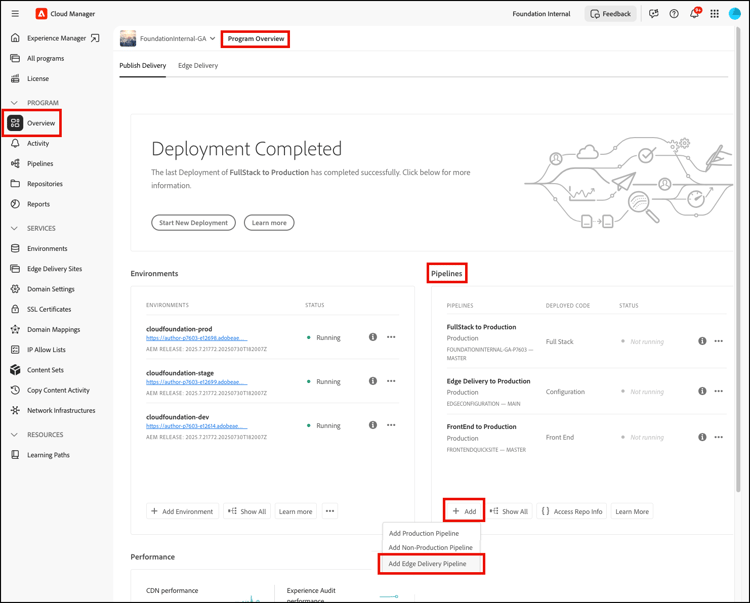750x603 pixels.
Task: Open the cloudfoundation-stage author link
Action: pos(197,382)
